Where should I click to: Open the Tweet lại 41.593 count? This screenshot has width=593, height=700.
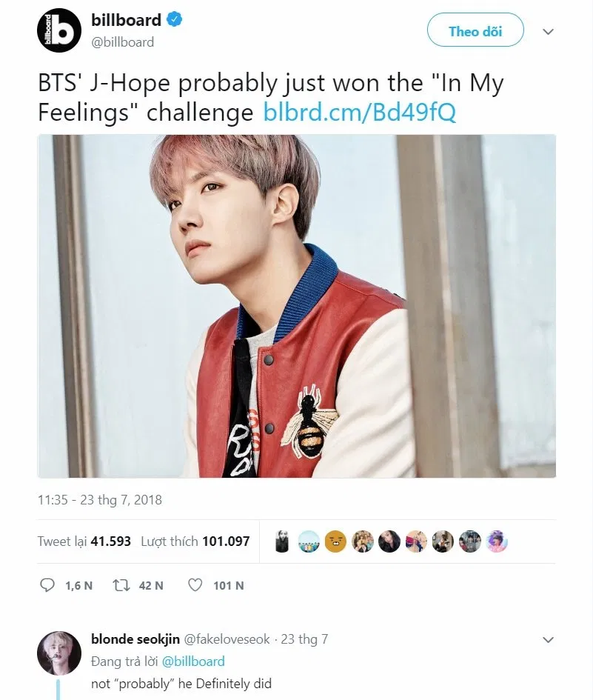[x=84, y=541]
